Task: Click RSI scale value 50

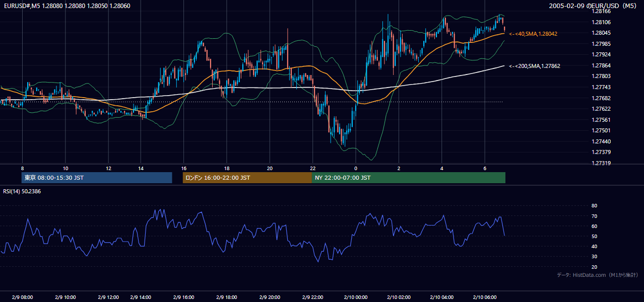Action: coord(594,236)
